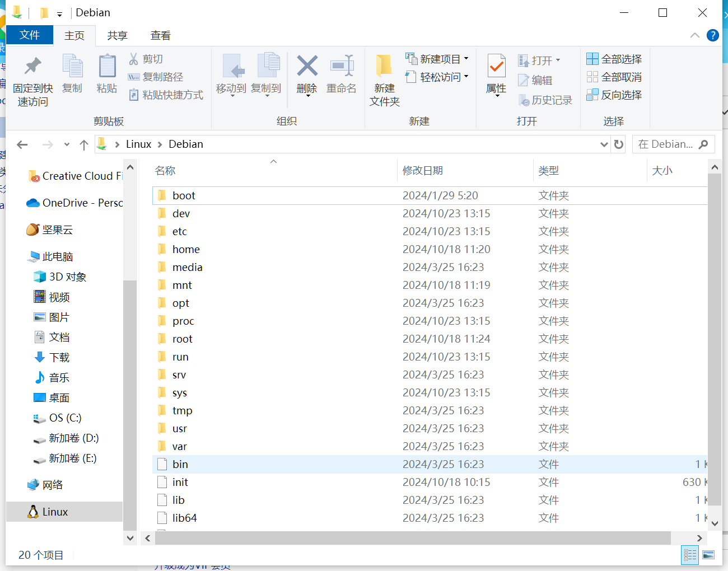Select the root folder row
728x571 pixels.
tap(430, 339)
